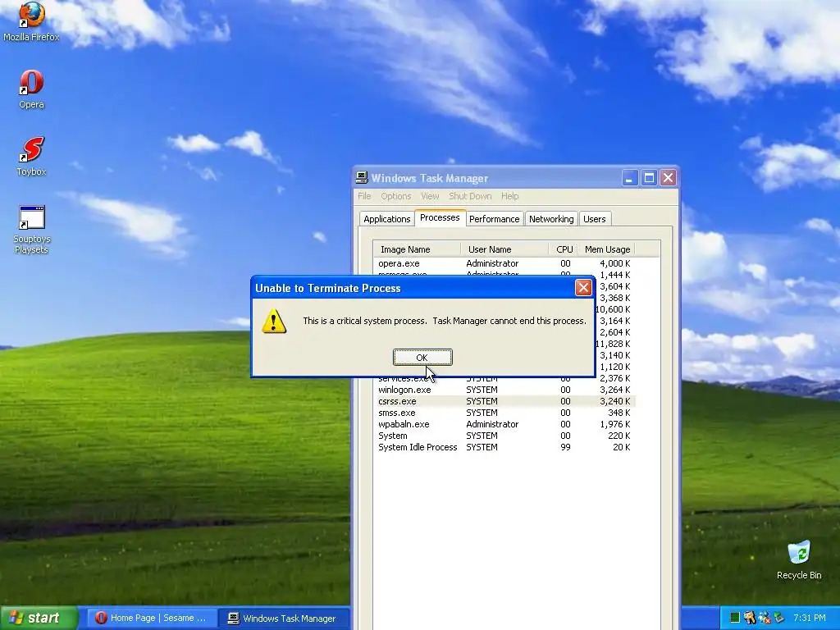Switch to the Processes tab
Screen dimensions: 840x630
pos(440,217)
